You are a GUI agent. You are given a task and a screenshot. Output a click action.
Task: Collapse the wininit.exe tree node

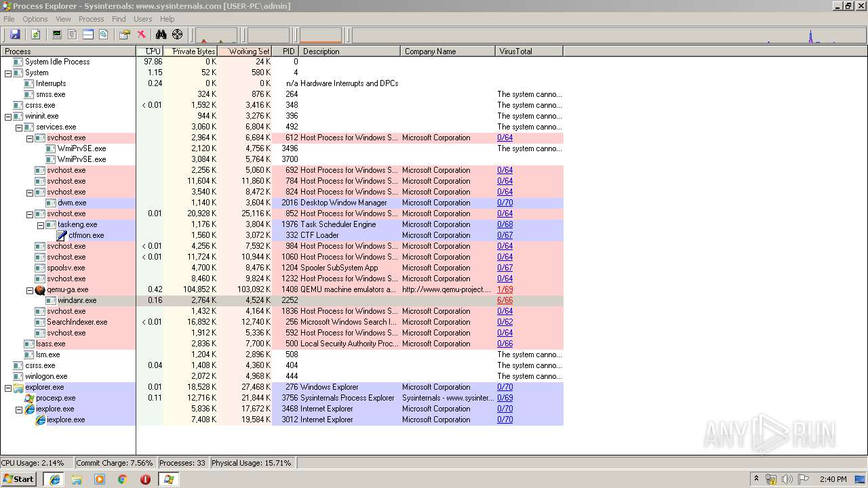click(x=8, y=116)
